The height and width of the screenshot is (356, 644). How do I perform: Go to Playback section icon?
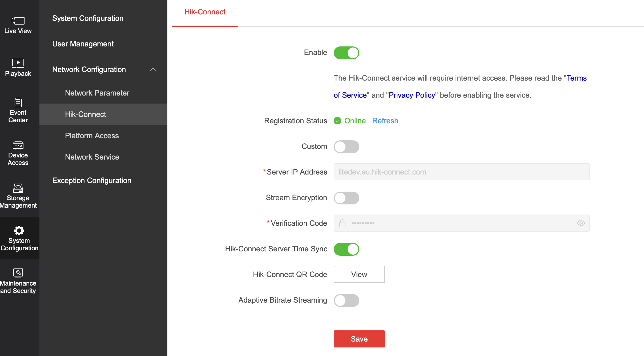point(18,63)
